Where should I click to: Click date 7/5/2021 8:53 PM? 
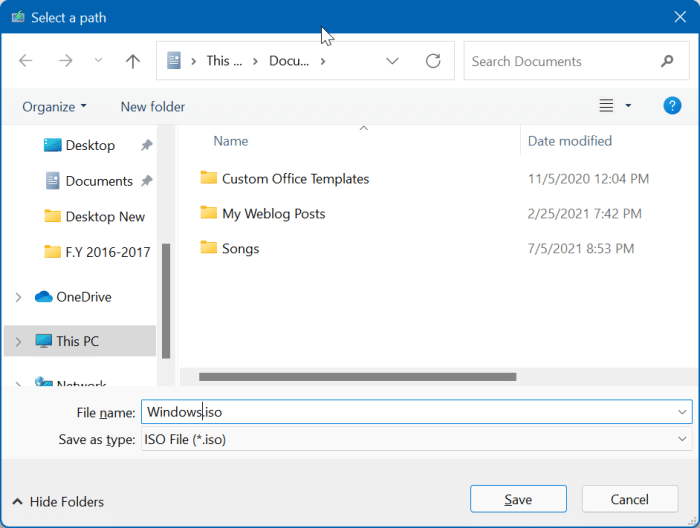click(581, 249)
